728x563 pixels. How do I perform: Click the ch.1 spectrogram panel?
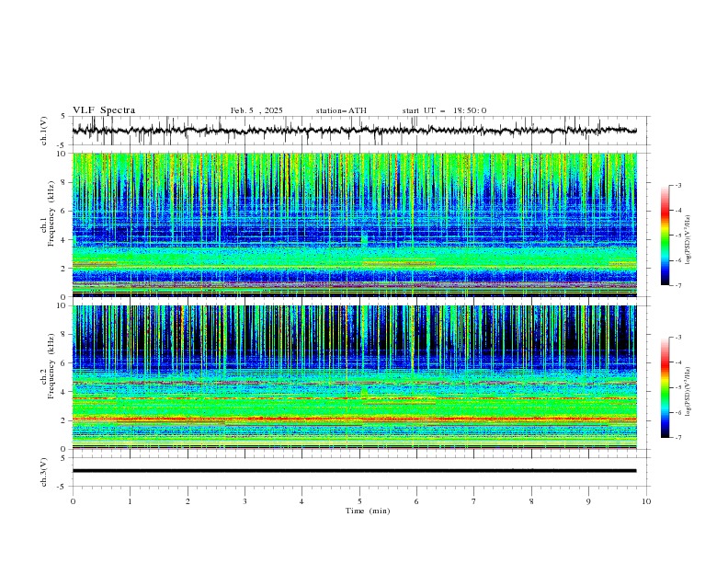pyautogui.click(x=354, y=224)
